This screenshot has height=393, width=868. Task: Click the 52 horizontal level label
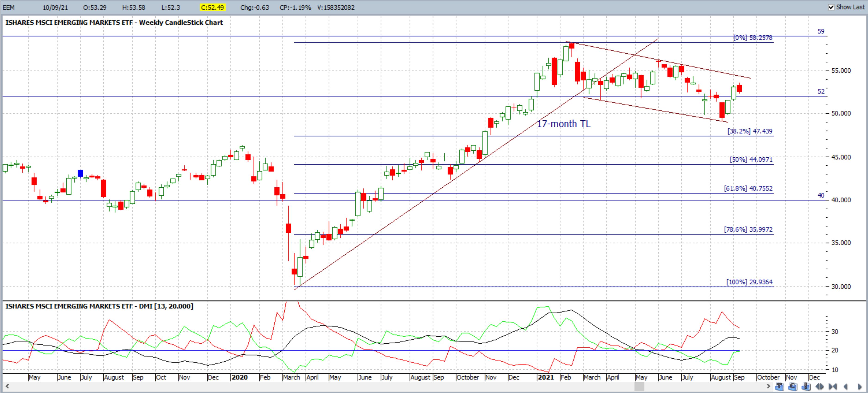coord(821,91)
